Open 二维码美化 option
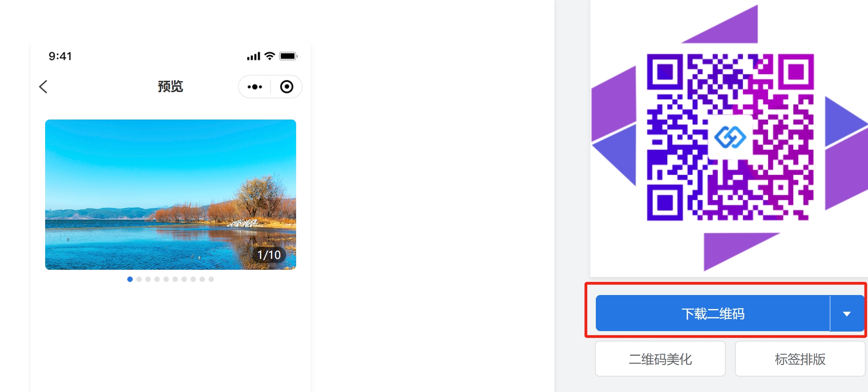The height and width of the screenshot is (392, 868). pos(660,359)
